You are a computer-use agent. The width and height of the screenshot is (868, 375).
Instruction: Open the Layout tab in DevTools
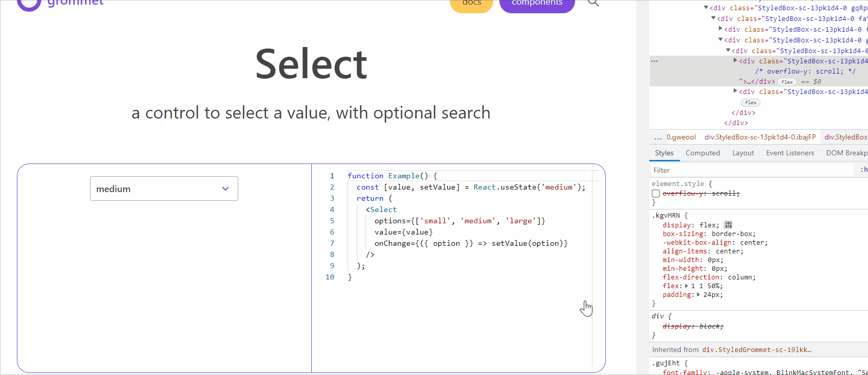coord(743,153)
